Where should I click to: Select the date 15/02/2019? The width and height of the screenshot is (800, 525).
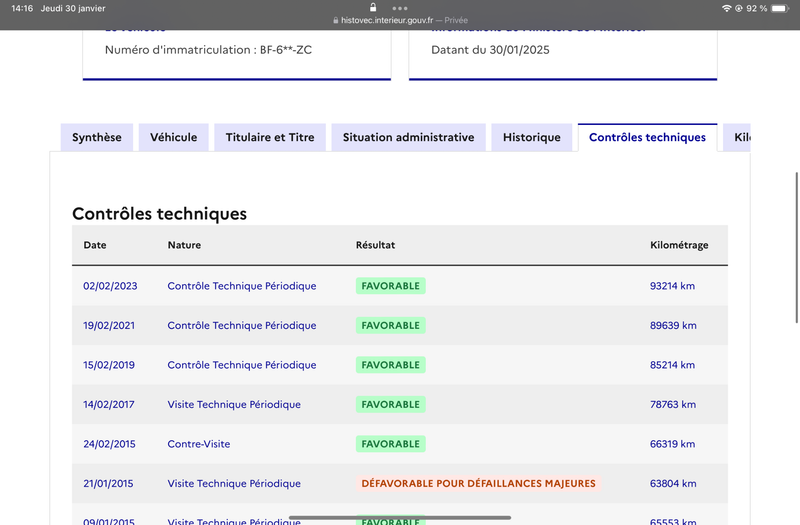click(x=109, y=365)
